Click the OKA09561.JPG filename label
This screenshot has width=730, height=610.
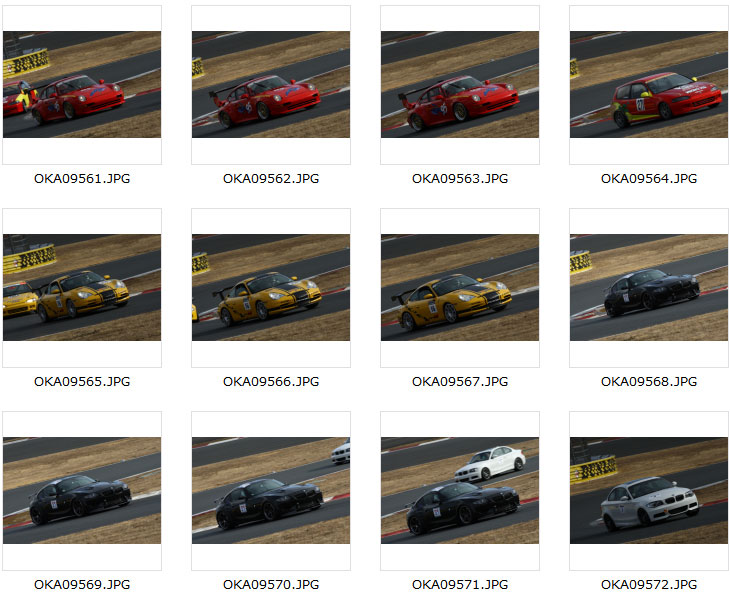(82, 178)
